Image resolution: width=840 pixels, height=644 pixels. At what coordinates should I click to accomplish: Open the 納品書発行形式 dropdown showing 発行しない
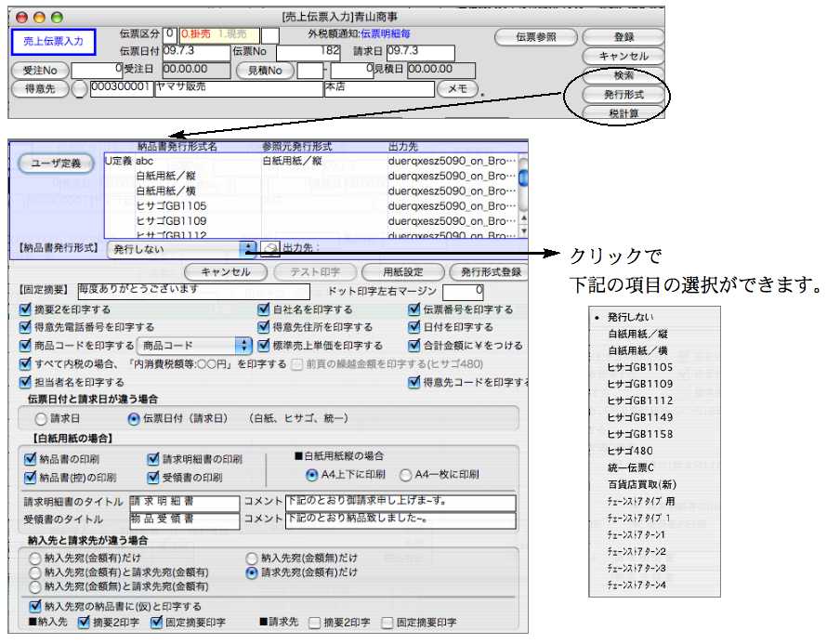pyautogui.click(x=181, y=249)
